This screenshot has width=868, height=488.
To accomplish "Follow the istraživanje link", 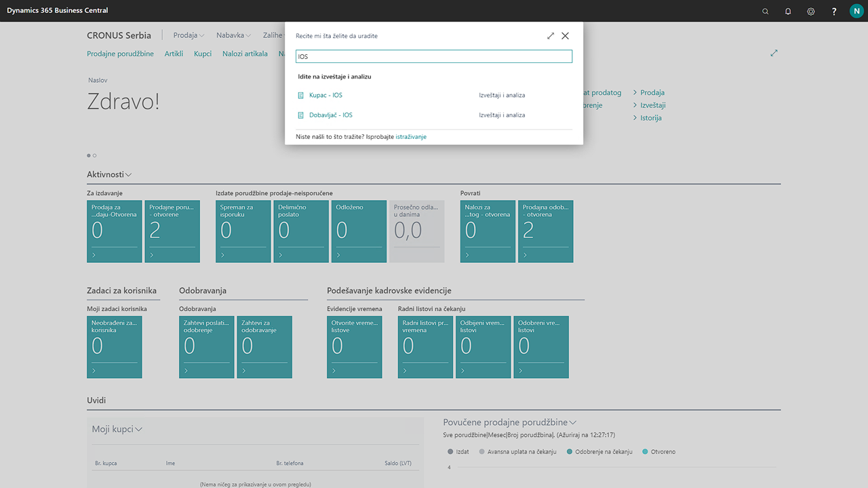I will pos(411,137).
